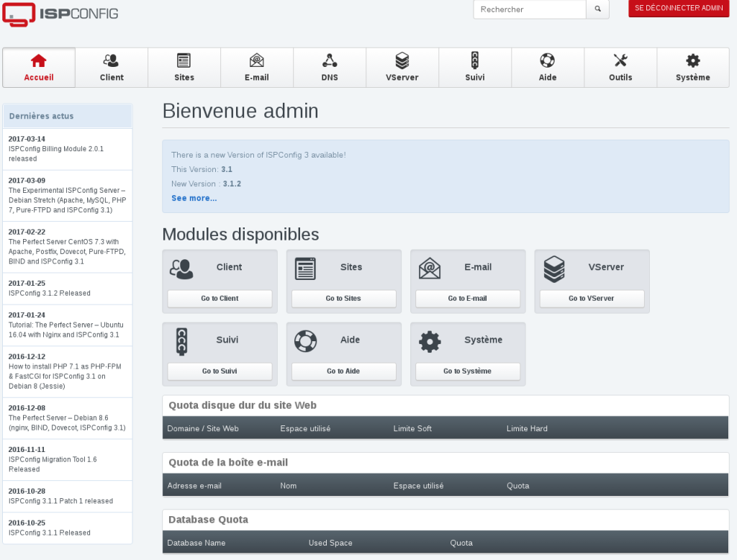Open the Accueil tab
737x560 pixels.
coord(39,68)
